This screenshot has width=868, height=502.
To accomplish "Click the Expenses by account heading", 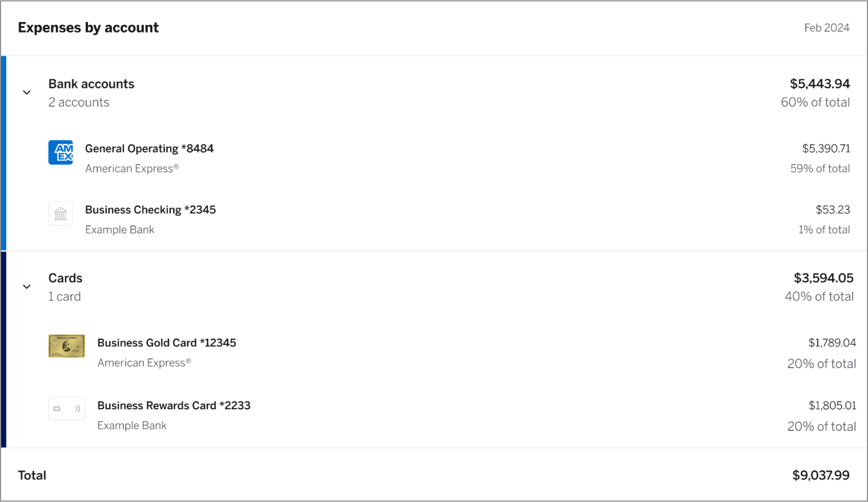I will click(x=88, y=27).
